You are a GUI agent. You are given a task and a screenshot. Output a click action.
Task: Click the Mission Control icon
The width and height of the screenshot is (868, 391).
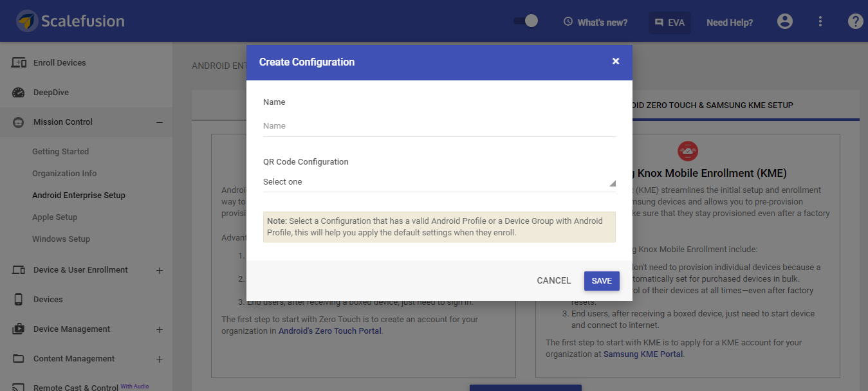point(19,122)
